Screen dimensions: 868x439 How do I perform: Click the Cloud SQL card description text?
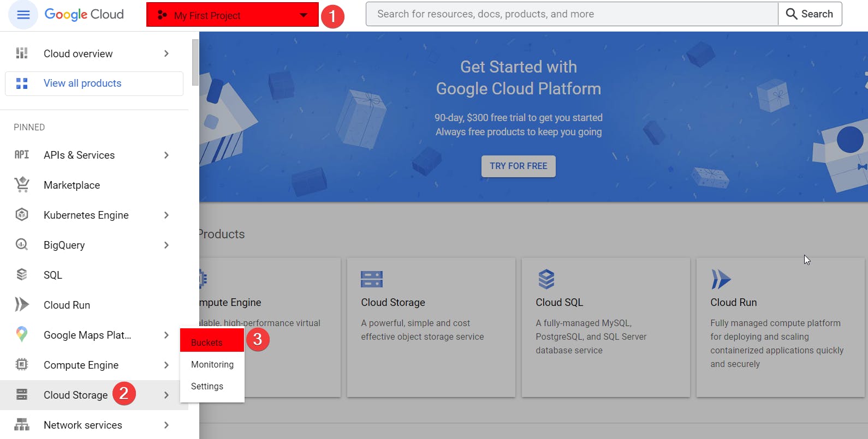pos(591,336)
